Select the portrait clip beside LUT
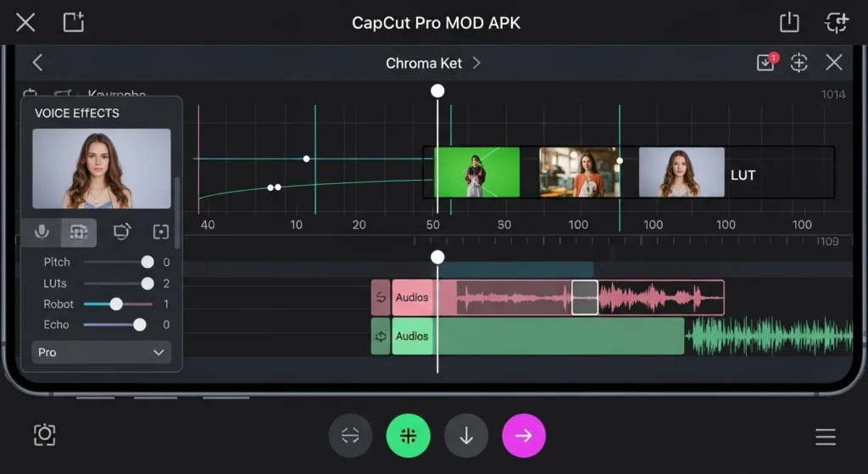The width and height of the screenshot is (868, 474). [x=682, y=172]
